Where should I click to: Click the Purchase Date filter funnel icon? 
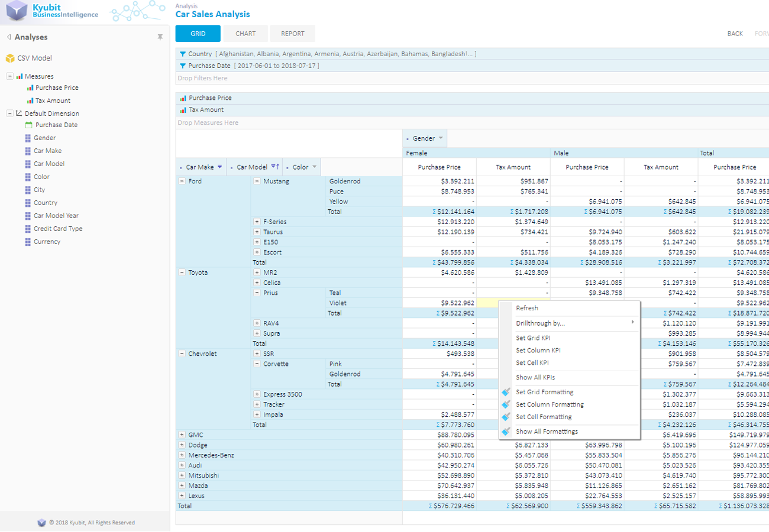pos(183,66)
